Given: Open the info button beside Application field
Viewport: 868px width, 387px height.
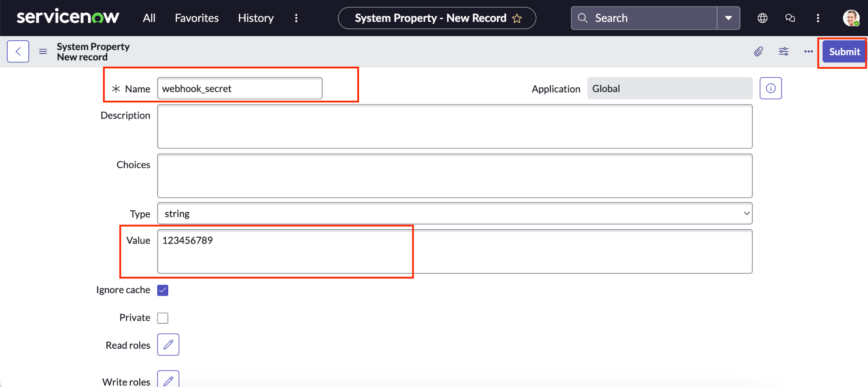Looking at the screenshot, I should pos(771,88).
